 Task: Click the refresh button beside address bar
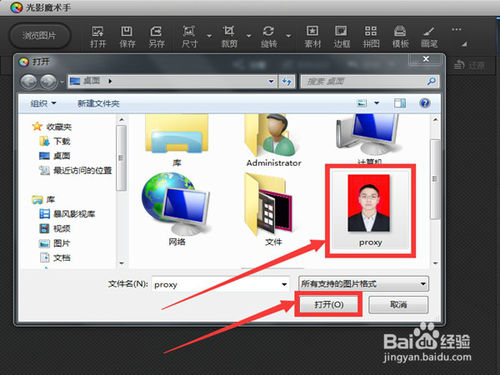coord(287,81)
